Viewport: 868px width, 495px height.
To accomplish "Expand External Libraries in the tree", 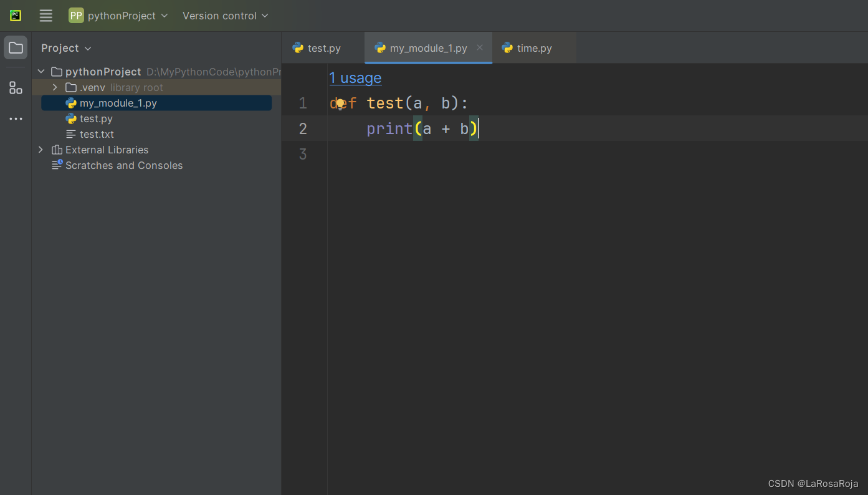I will [40, 150].
